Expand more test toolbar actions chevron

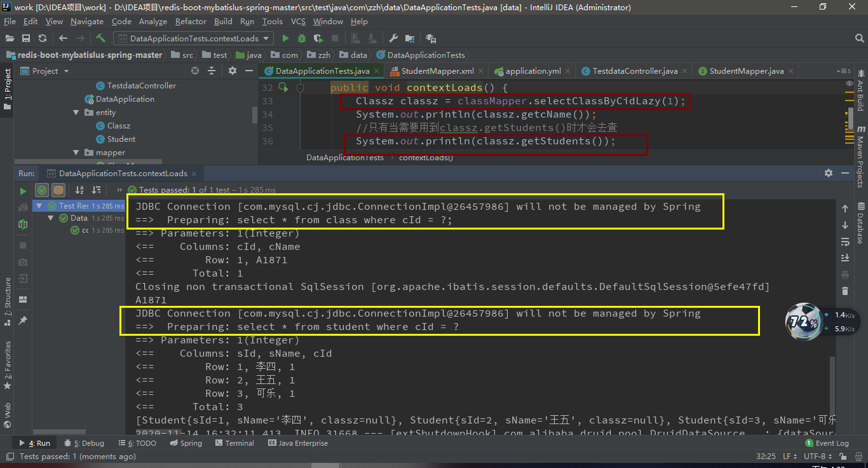pos(119,190)
